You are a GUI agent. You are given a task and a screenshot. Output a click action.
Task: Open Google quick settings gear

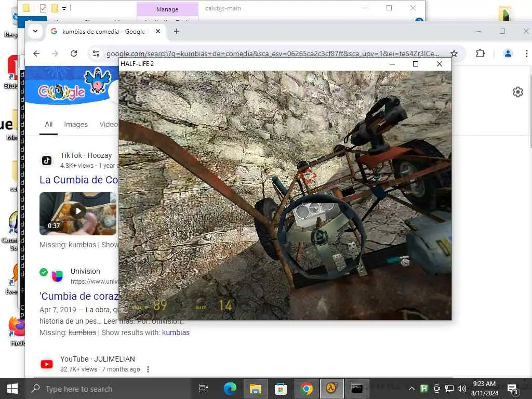(x=518, y=91)
